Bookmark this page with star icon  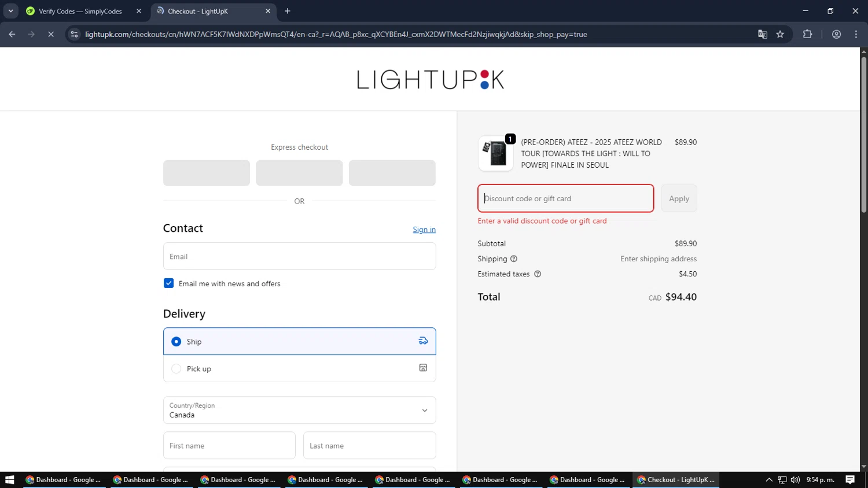pos(780,34)
